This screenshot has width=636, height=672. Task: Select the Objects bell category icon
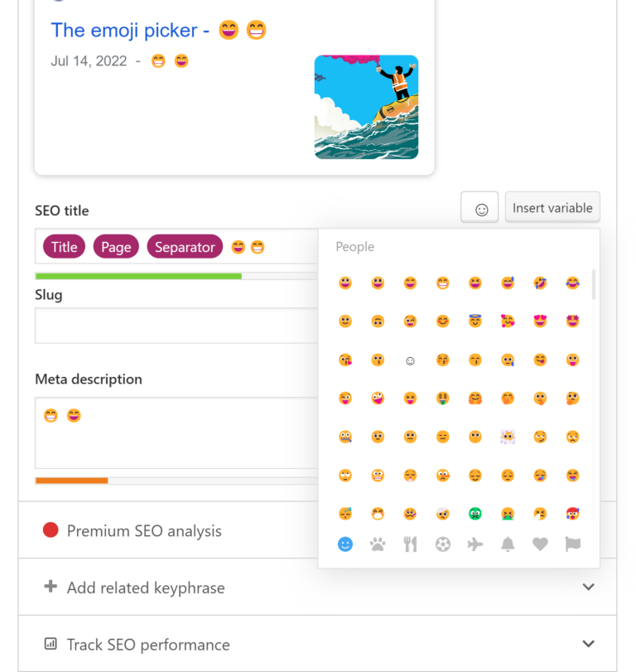(x=508, y=544)
